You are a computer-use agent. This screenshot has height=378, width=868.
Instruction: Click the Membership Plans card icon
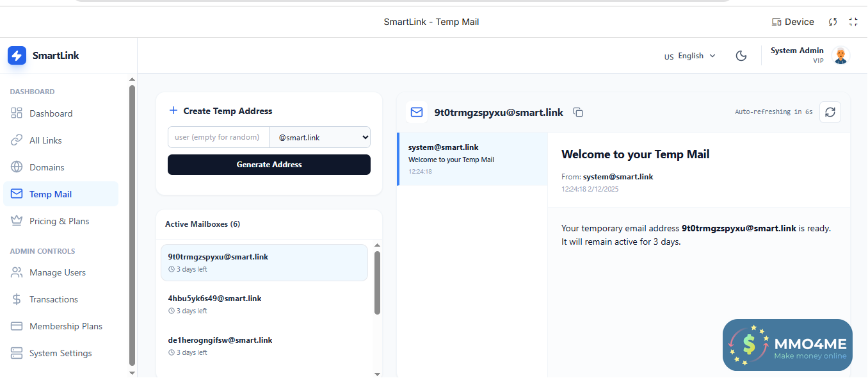(17, 326)
